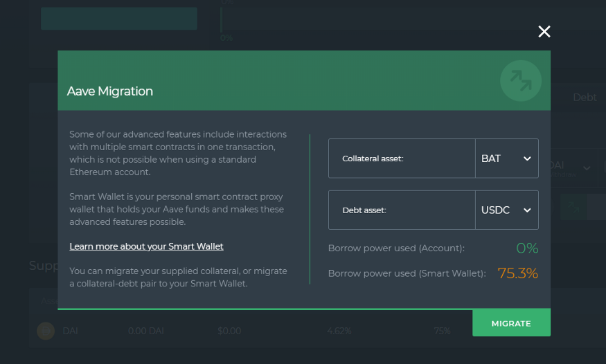
Task: Click the MIGRATE button
Action: click(x=511, y=323)
